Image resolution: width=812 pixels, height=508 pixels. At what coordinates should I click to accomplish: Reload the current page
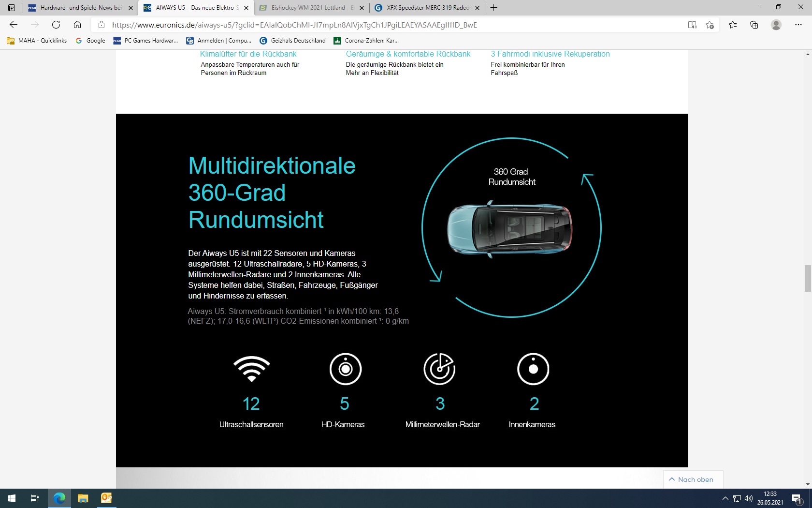tap(56, 25)
